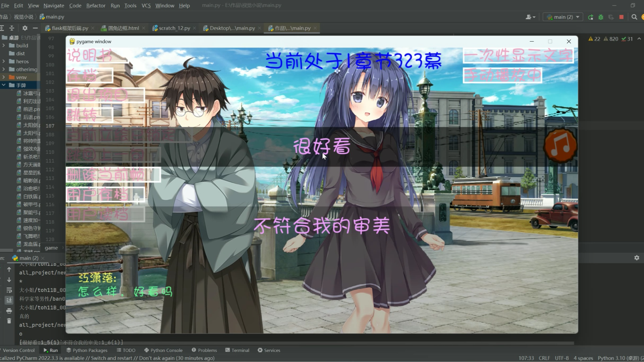Screen dimensions: 644x362
Task: Expand the otherimg folder
Action: pyautogui.click(x=4, y=69)
